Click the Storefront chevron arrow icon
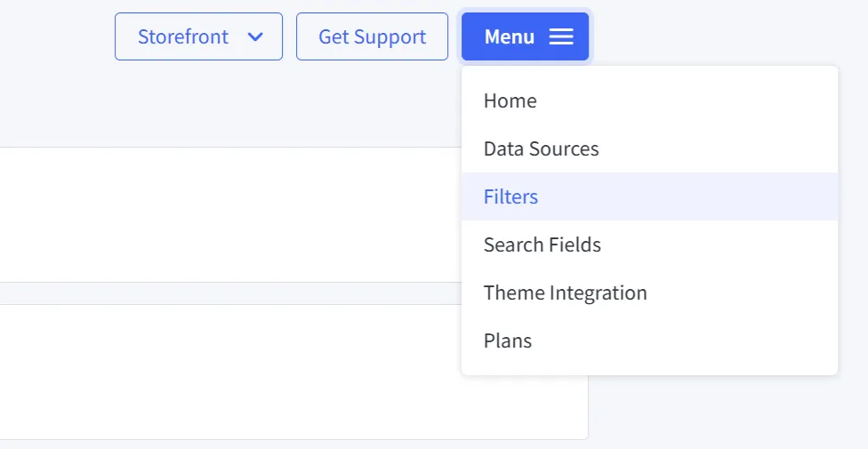The image size is (868, 449). click(x=255, y=36)
